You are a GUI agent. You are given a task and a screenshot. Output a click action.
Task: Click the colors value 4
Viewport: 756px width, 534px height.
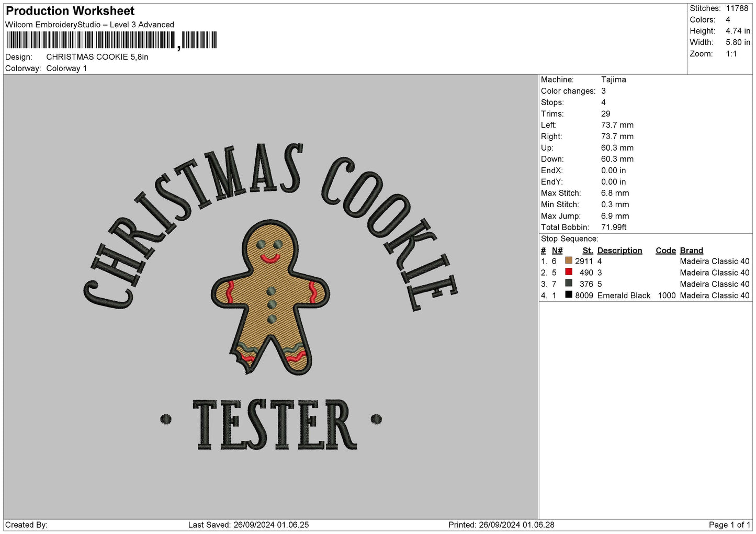[728, 20]
